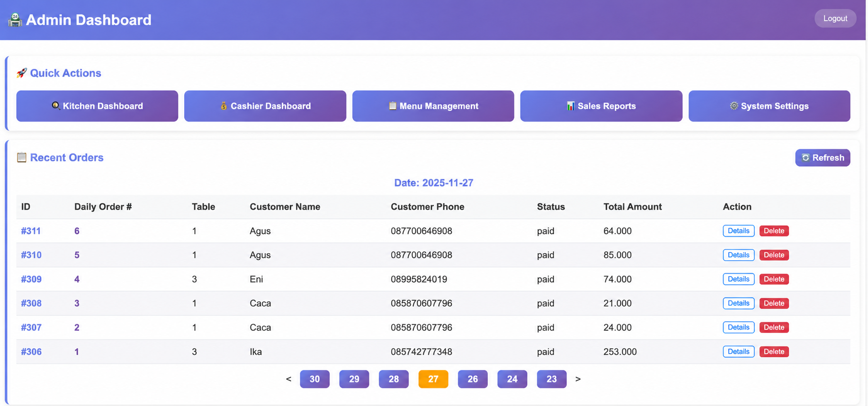View details of order #309
The width and height of the screenshot is (868, 406).
click(x=738, y=279)
